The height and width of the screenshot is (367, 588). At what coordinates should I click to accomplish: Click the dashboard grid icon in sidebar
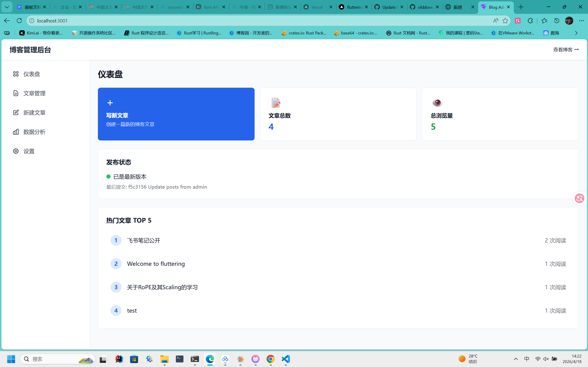(x=16, y=74)
